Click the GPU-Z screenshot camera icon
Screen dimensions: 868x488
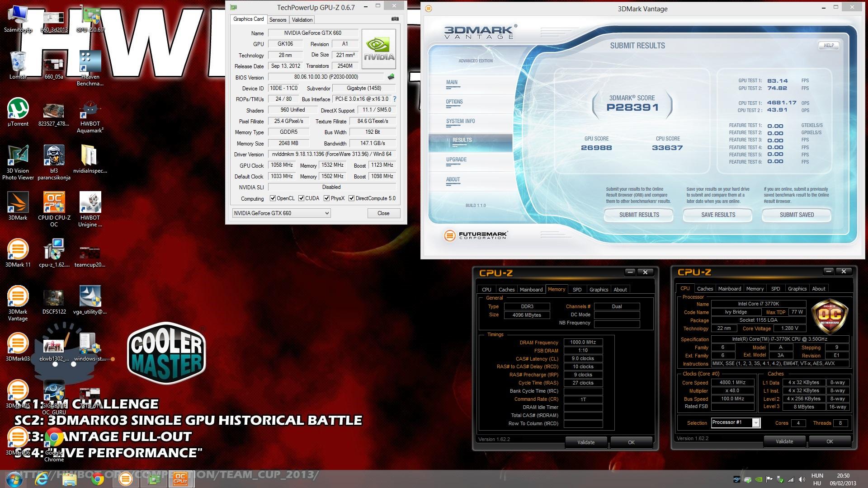click(395, 19)
